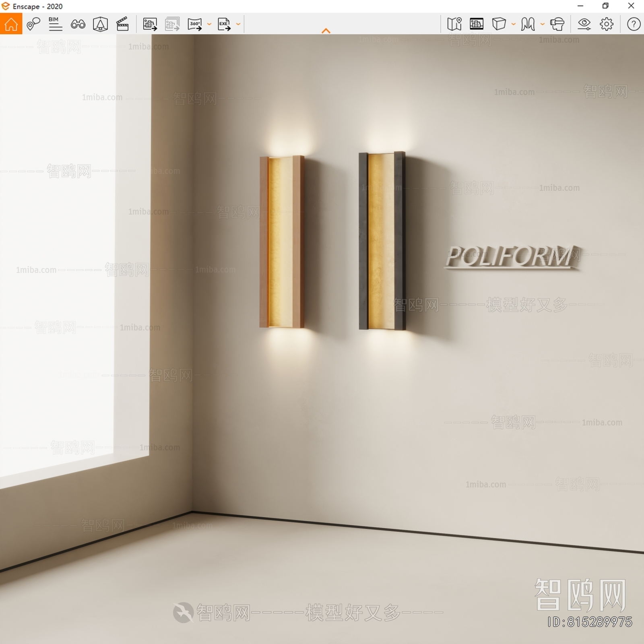
Task: Open Enscape Help with the question mark
Action: point(633,24)
